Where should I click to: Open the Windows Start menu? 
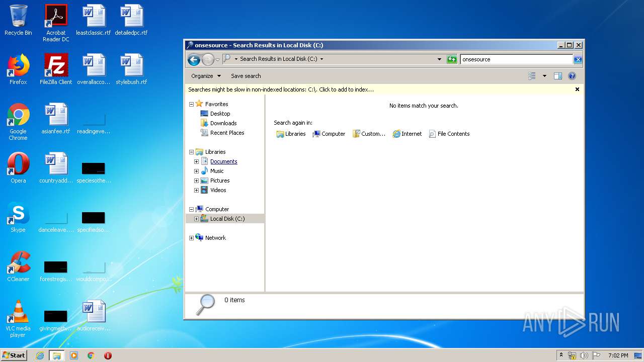coord(14,355)
